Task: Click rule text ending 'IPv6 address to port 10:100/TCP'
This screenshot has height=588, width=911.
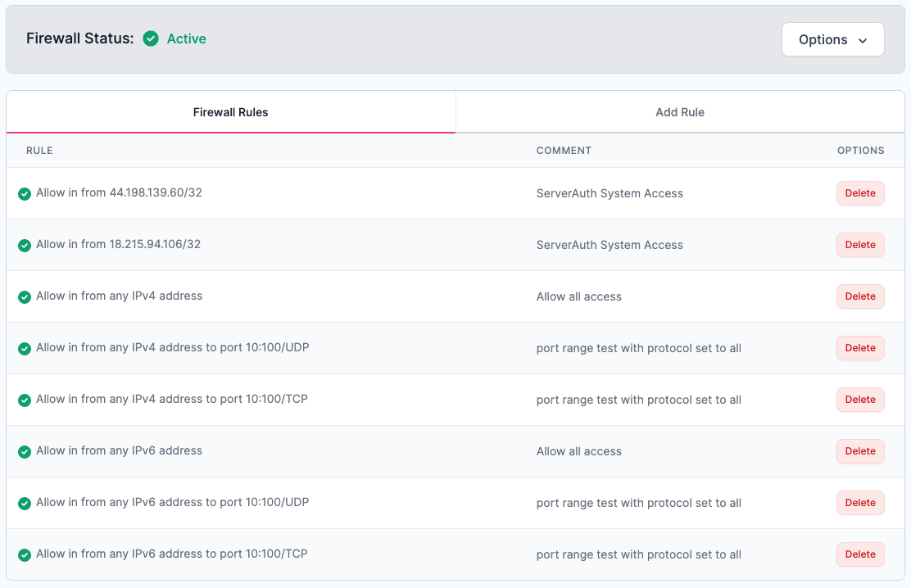Action: (172, 554)
